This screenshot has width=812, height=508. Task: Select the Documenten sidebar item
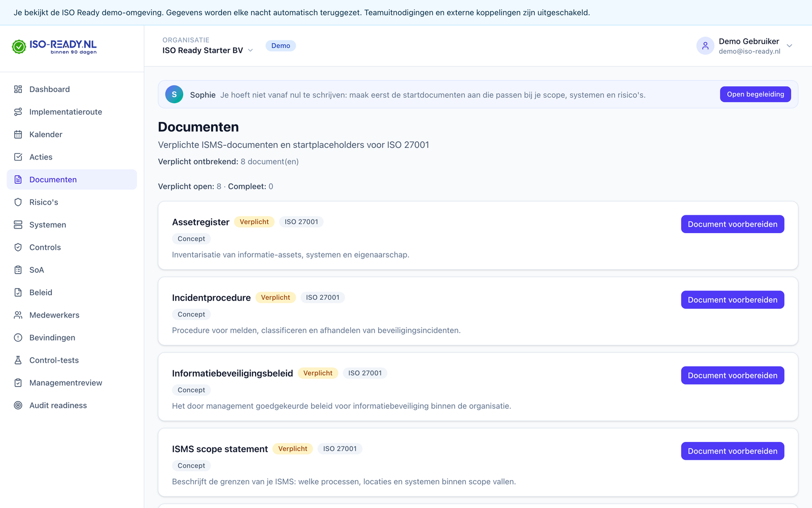coord(72,180)
